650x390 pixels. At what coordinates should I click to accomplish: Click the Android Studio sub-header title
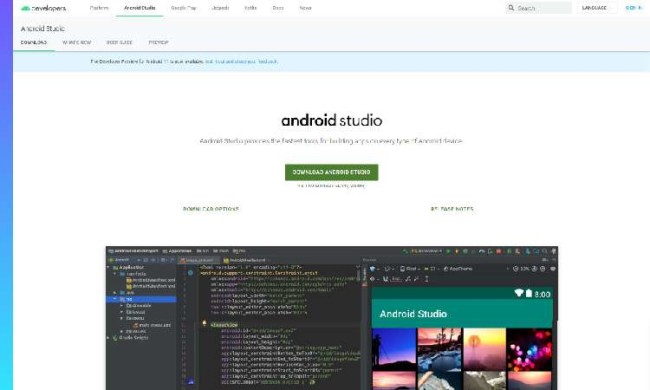[x=42, y=29]
